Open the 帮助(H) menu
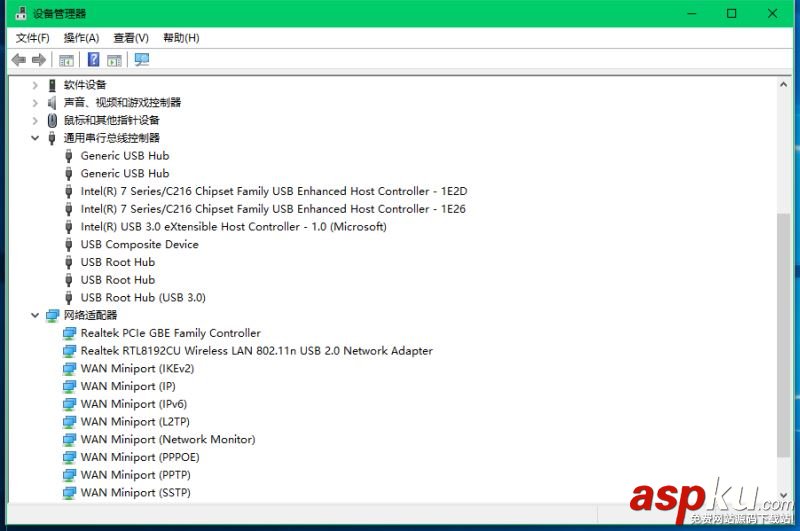800x531 pixels. click(181, 38)
